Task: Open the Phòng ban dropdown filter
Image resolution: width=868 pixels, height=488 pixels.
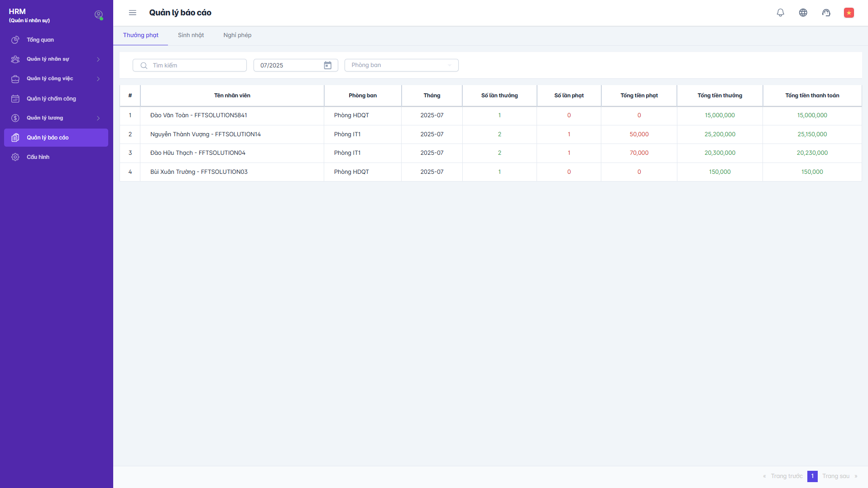Action: (x=401, y=65)
